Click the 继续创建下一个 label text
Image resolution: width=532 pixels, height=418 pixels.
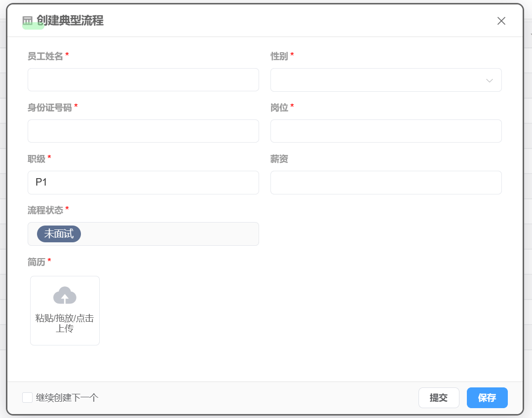pyautogui.click(x=67, y=398)
